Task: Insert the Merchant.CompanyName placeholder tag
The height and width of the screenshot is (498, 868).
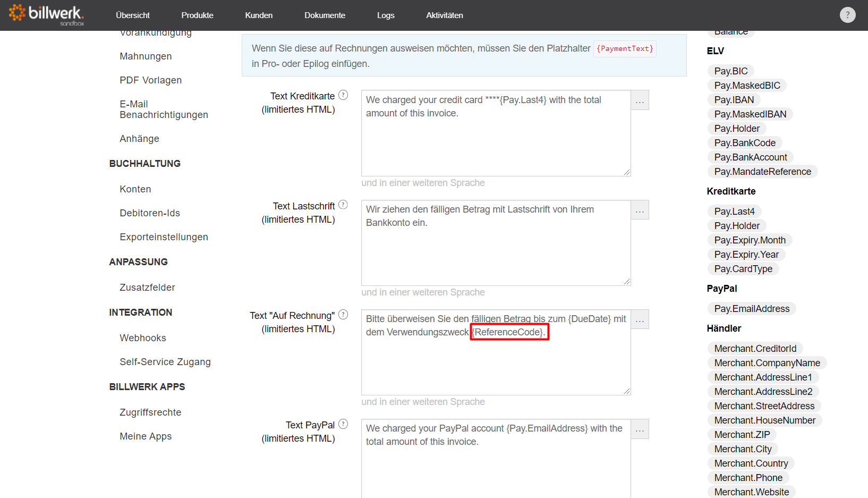Action: pyautogui.click(x=767, y=363)
